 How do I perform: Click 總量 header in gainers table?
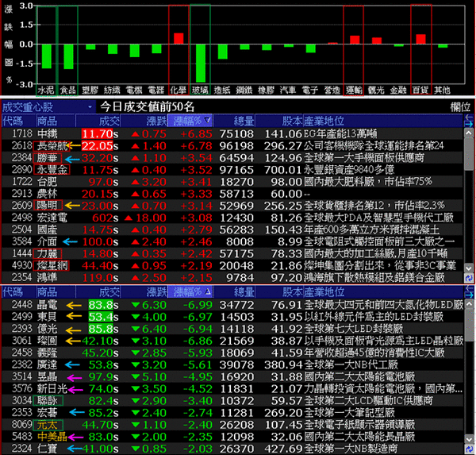(x=234, y=121)
